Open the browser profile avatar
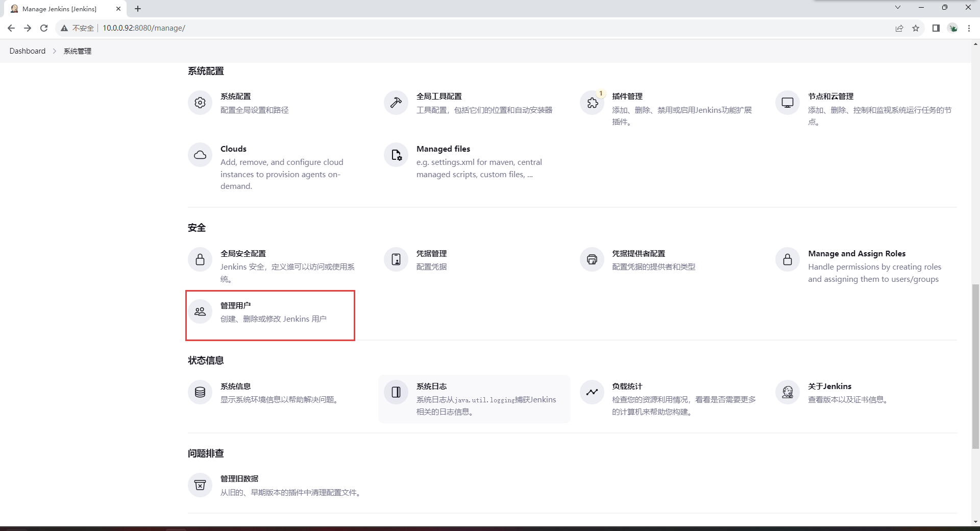Image resolution: width=980 pixels, height=531 pixels. coord(953,28)
